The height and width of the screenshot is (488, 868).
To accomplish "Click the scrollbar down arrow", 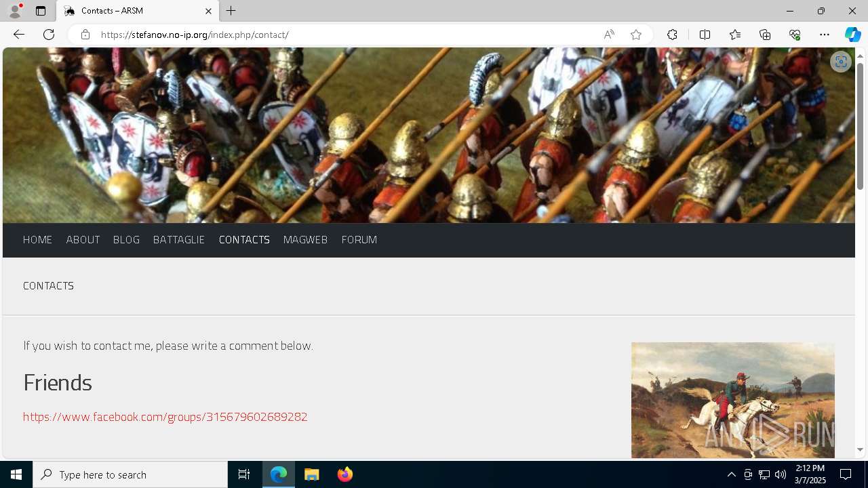I will pos(861,449).
